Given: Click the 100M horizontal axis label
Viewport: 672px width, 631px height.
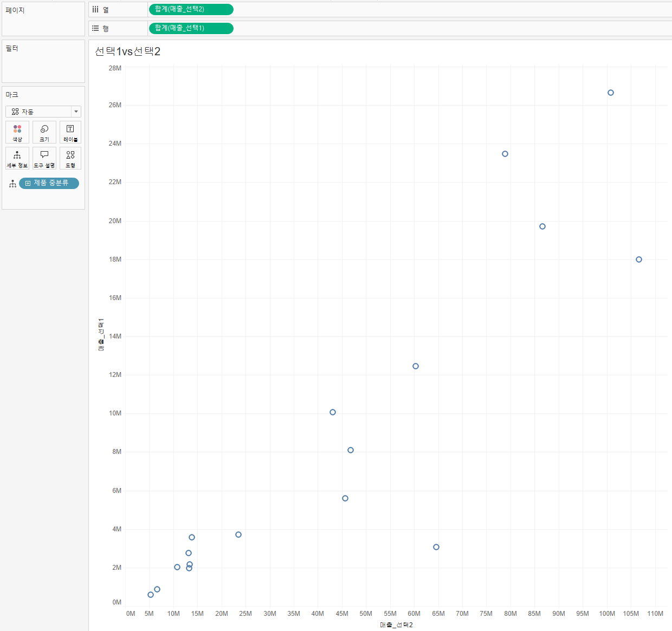Looking at the screenshot, I should click(607, 614).
